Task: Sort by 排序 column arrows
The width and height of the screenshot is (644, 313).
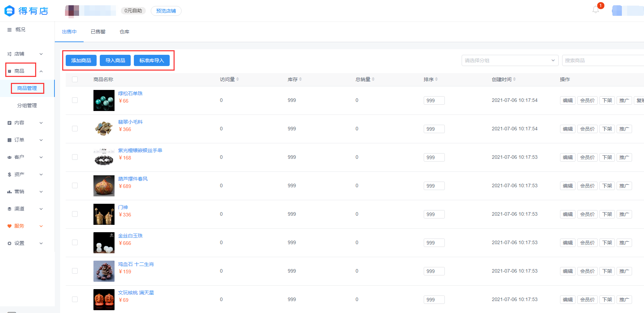Action: coord(436,79)
